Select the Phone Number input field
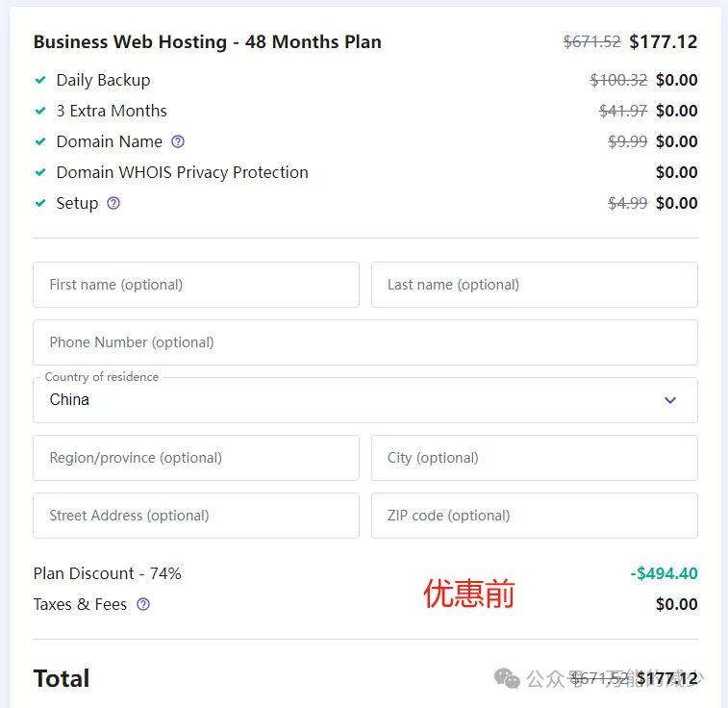This screenshot has width=728, height=708. tap(365, 342)
